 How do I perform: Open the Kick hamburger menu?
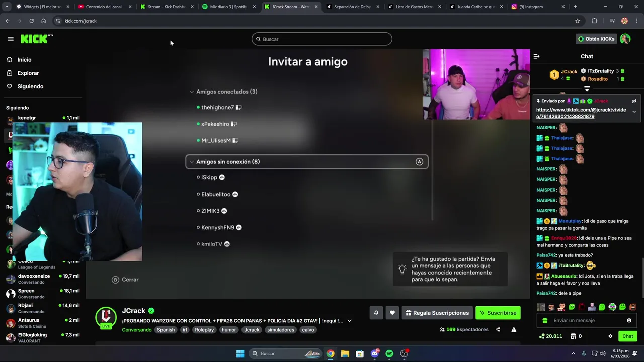tap(11, 39)
